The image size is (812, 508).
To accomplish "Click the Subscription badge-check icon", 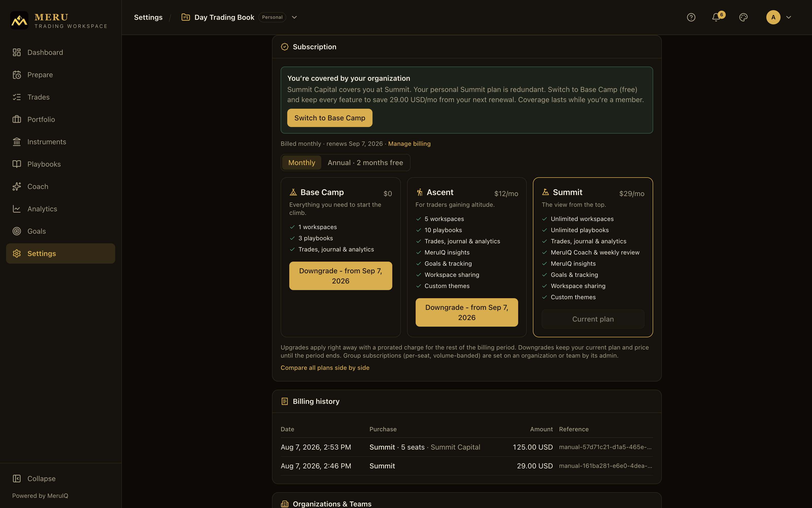I will coord(284,47).
